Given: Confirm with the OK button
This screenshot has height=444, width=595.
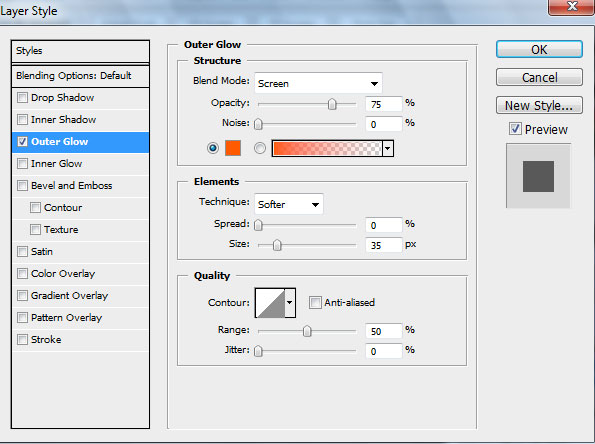Looking at the screenshot, I should (x=539, y=49).
